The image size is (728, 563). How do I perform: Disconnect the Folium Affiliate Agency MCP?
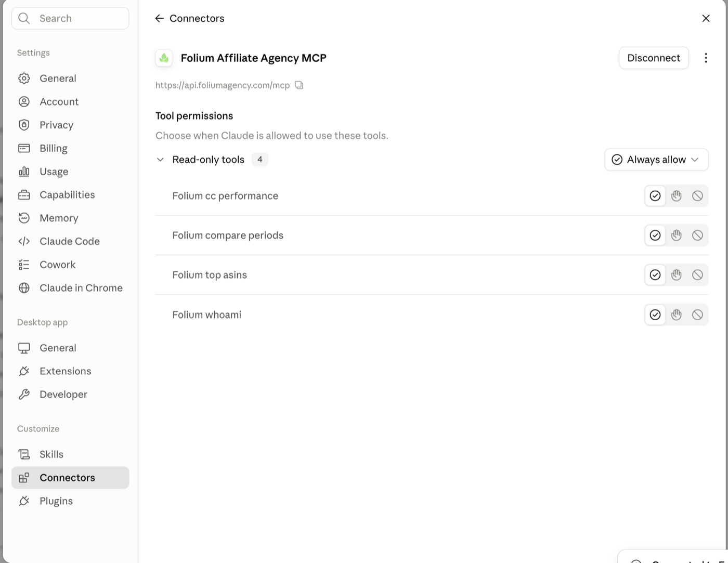(654, 58)
